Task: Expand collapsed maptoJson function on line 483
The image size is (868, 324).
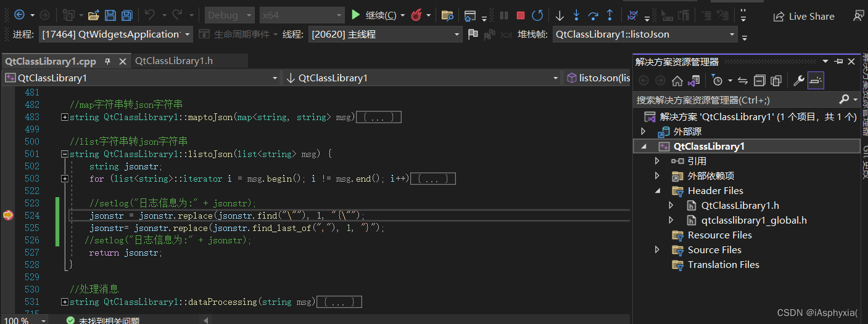Action: (x=65, y=117)
